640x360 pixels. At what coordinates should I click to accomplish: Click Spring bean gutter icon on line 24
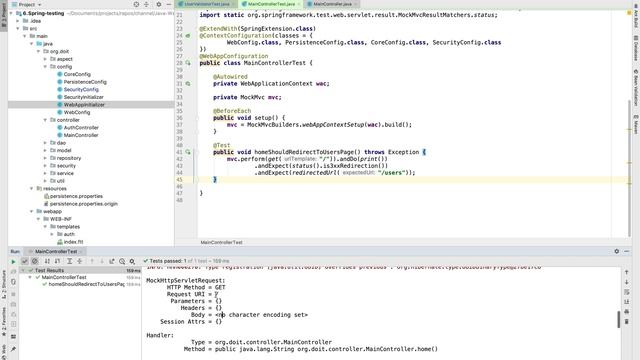(x=188, y=36)
